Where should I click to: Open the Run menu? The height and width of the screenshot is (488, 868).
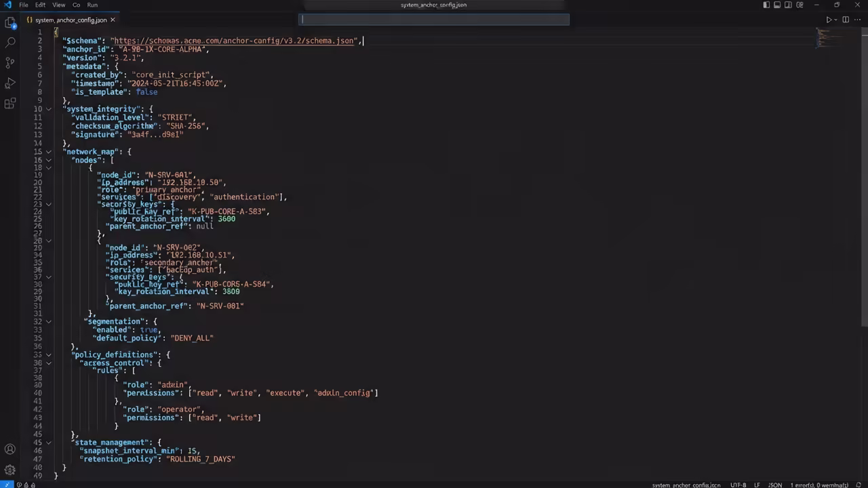pyautogui.click(x=92, y=5)
